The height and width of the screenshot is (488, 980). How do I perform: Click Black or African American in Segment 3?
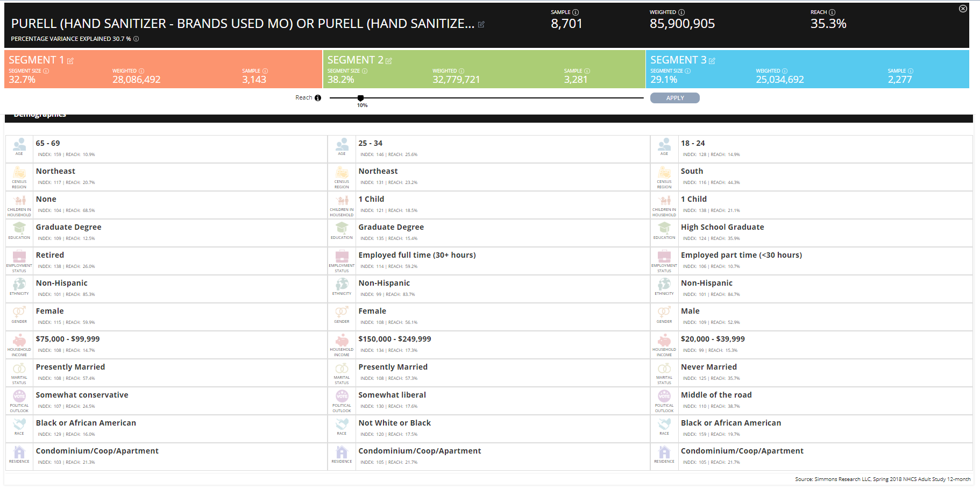pyautogui.click(x=730, y=423)
